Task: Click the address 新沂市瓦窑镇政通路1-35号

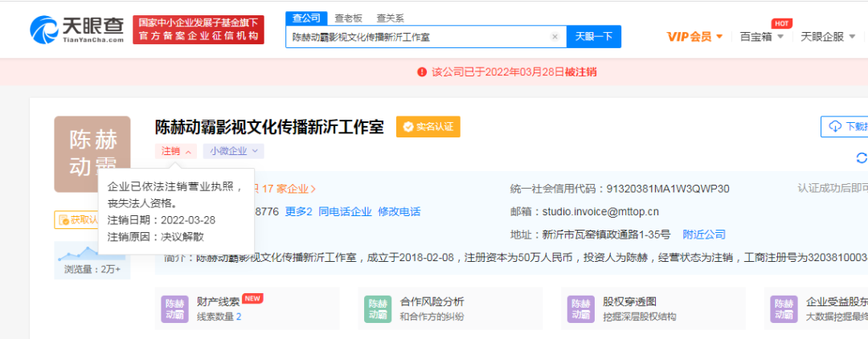Action: click(606, 235)
